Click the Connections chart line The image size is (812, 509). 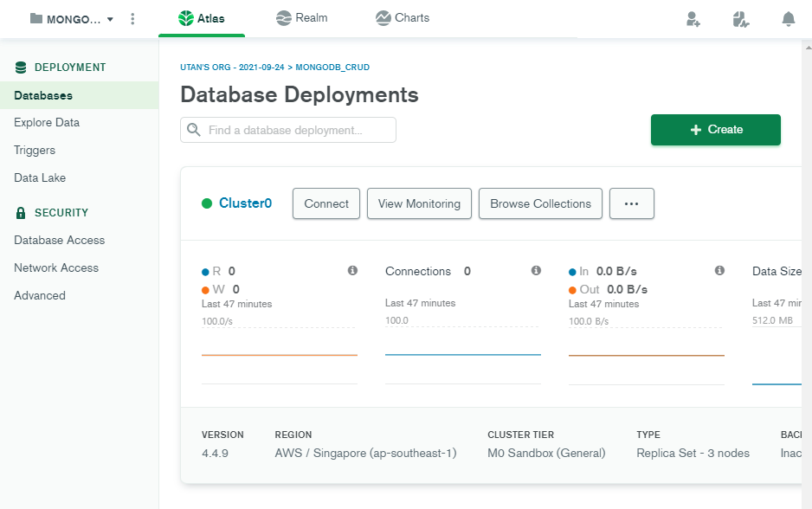(x=463, y=355)
